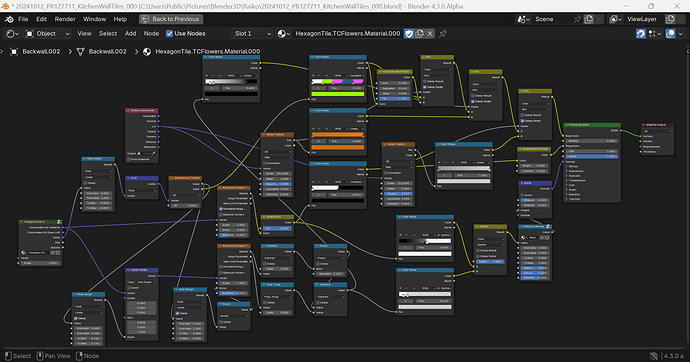Open the view layer browse icon
Screen dimensions: 690x362
pyautogui.click(x=615, y=19)
